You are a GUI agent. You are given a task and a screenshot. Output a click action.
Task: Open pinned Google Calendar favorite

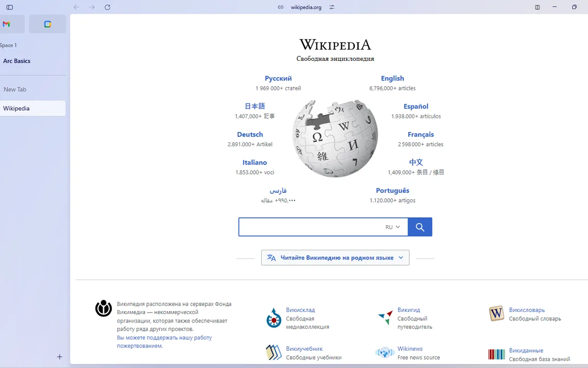[x=48, y=24]
